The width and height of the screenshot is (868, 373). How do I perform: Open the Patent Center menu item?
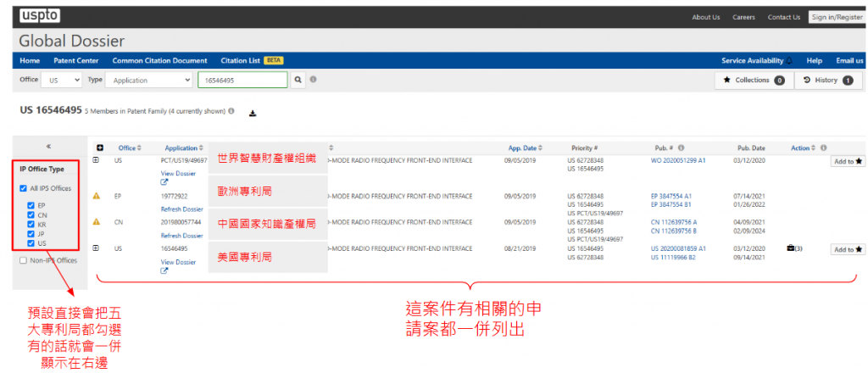click(x=76, y=61)
